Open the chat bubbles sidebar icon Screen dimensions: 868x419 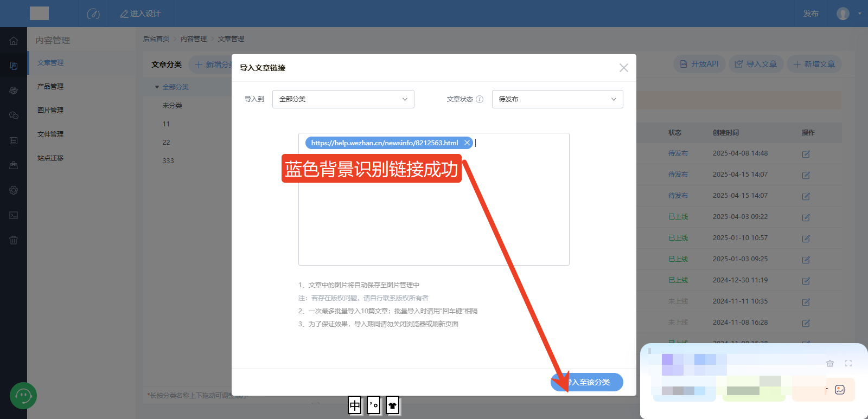click(x=14, y=115)
